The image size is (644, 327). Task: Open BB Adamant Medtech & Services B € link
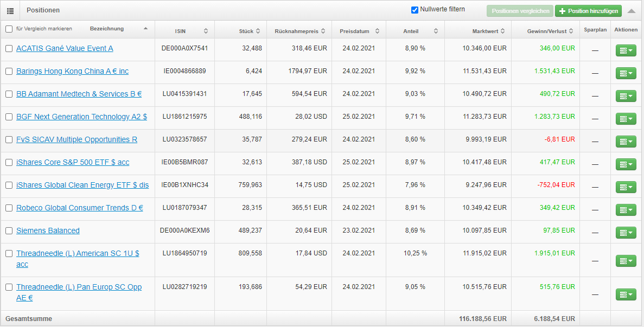click(x=79, y=94)
